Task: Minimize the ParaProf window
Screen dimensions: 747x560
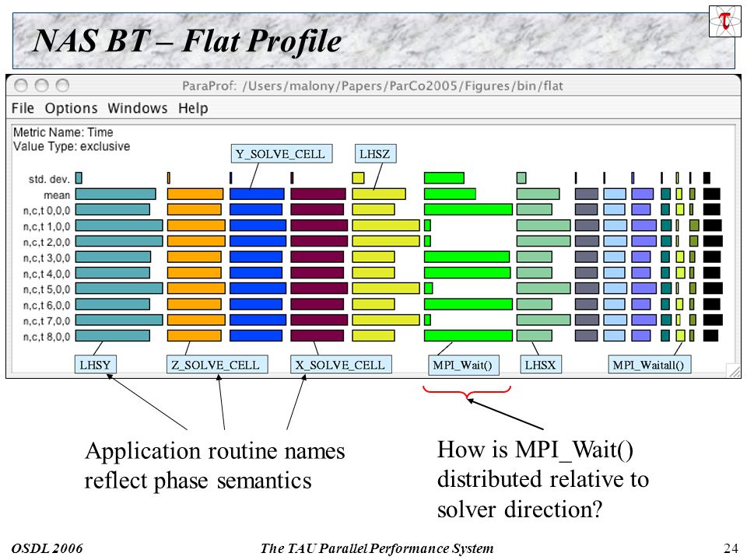Action: coord(42,86)
